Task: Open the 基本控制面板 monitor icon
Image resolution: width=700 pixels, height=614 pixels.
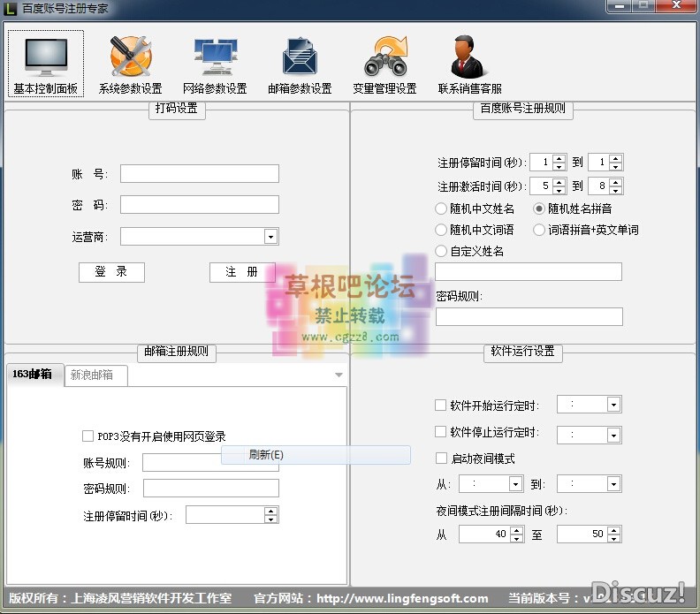Action: (x=46, y=64)
